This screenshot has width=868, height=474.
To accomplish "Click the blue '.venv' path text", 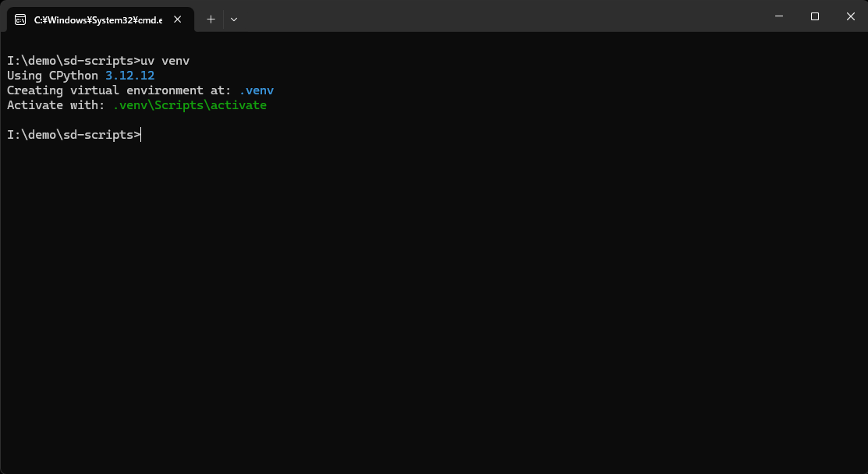I will 257,90.
